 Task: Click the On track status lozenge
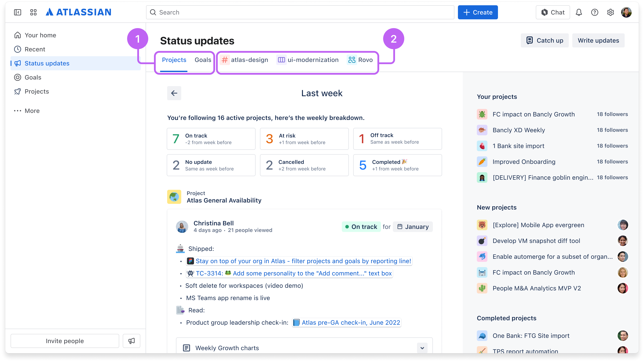click(x=361, y=226)
